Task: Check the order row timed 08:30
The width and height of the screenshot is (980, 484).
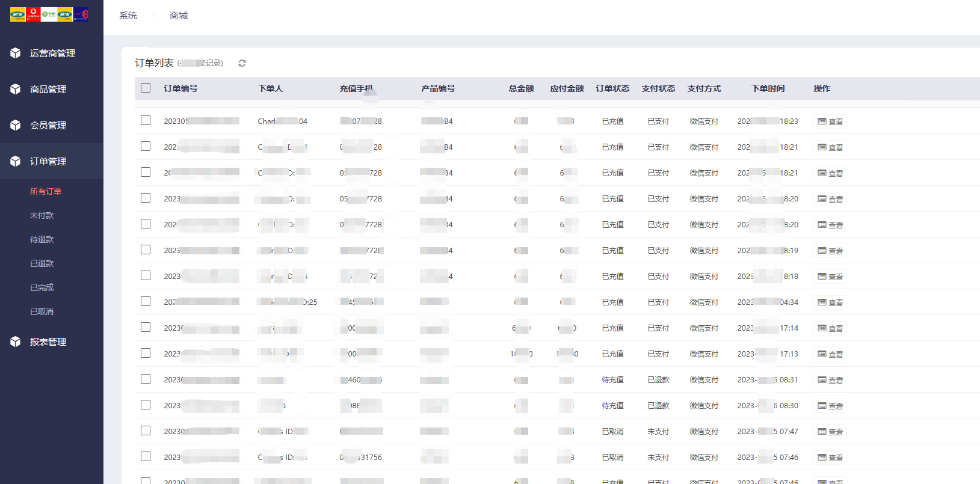Action: (146, 405)
